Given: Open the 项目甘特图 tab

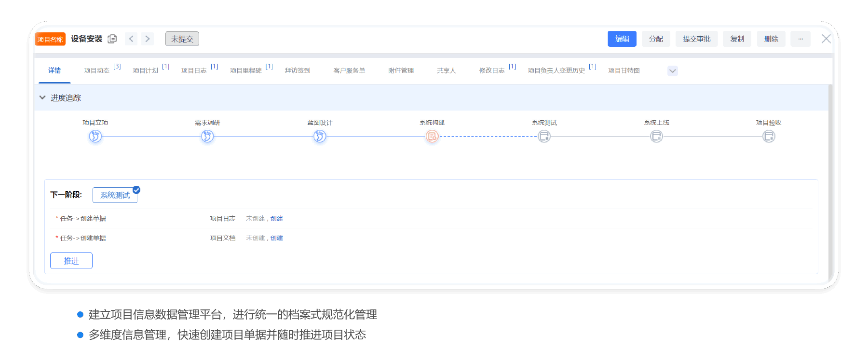Looking at the screenshot, I should pyautogui.click(x=624, y=70).
